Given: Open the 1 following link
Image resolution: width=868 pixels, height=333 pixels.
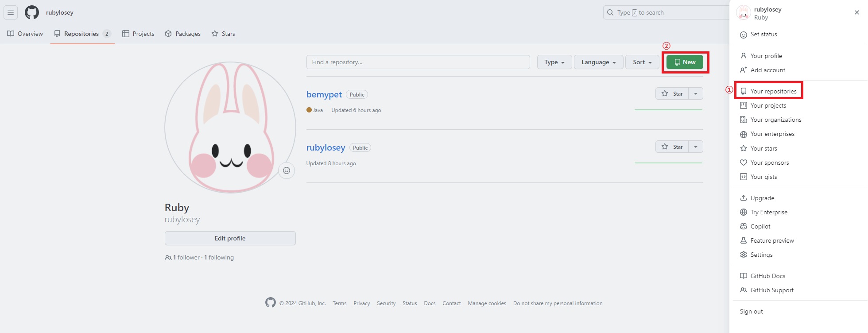Looking at the screenshot, I should click(219, 257).
